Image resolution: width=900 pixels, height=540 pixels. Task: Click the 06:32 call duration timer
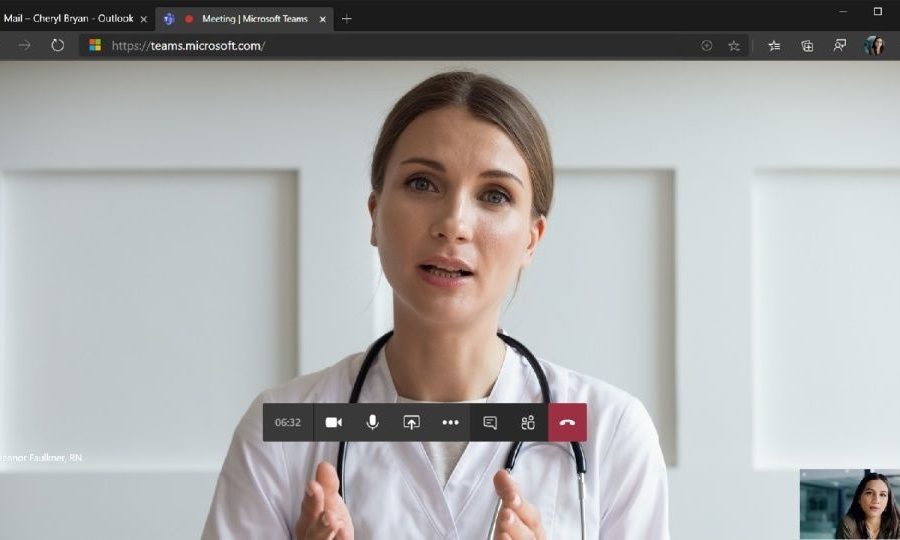click(288, 422)
